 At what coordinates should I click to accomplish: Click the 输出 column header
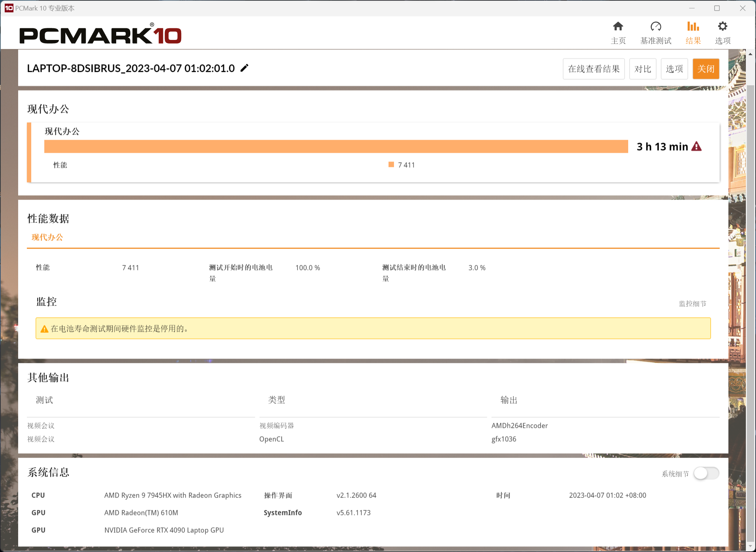pos(509,400)
